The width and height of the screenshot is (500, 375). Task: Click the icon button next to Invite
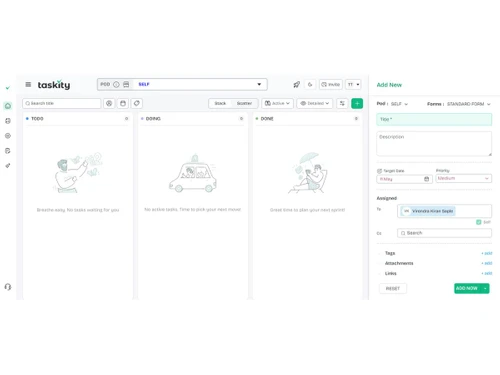click(310, 84)
